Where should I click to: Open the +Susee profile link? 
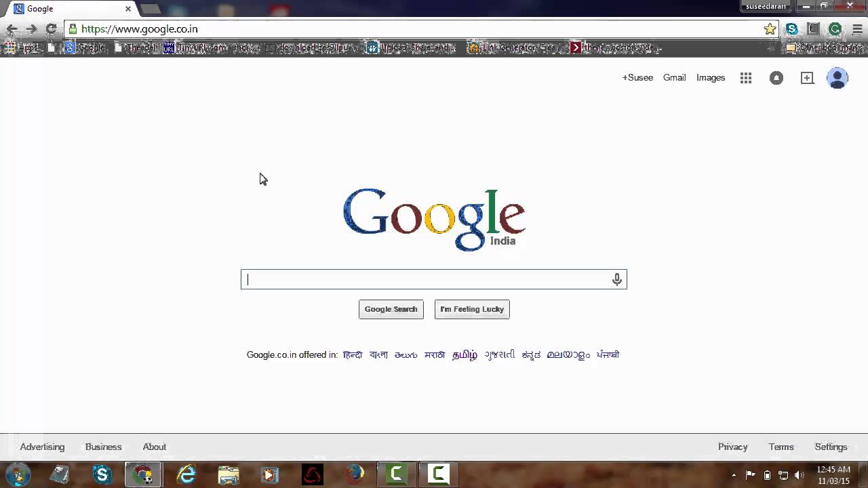(637, 78)
